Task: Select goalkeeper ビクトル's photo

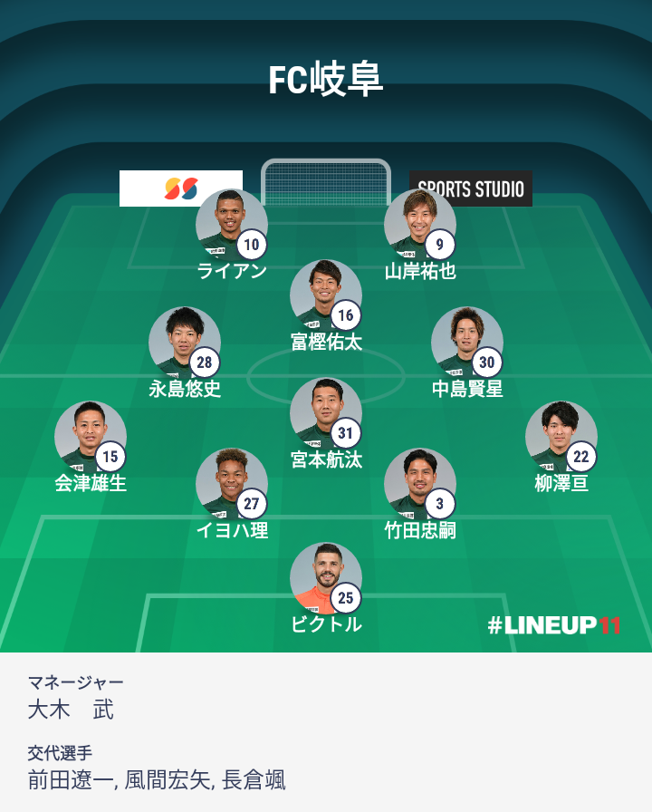Action: pos(325,578)
